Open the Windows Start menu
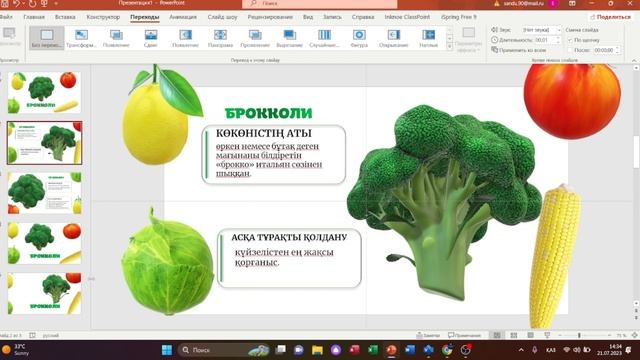Viewport: 640px width, 360px height. 167,350
